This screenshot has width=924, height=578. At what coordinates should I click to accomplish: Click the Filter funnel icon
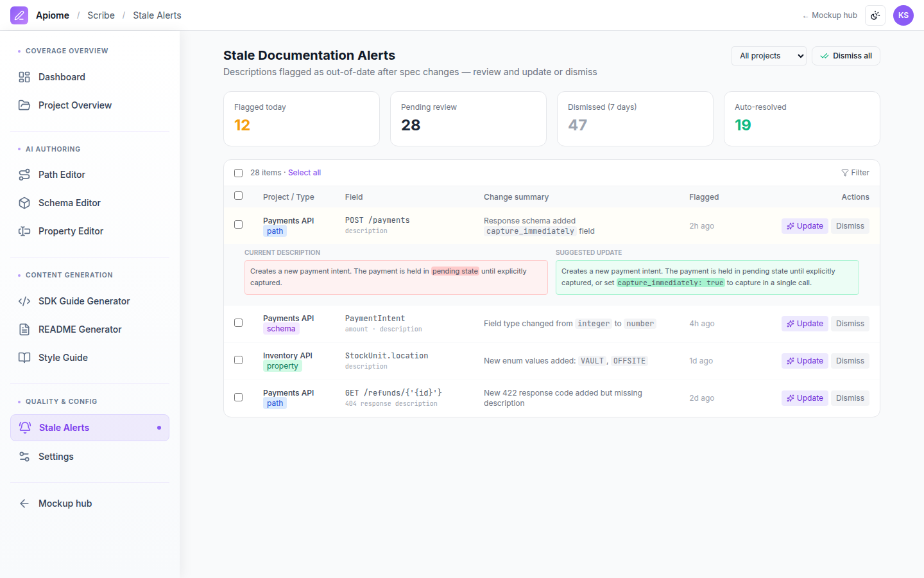pyautogui.click(x=845, y=173)
